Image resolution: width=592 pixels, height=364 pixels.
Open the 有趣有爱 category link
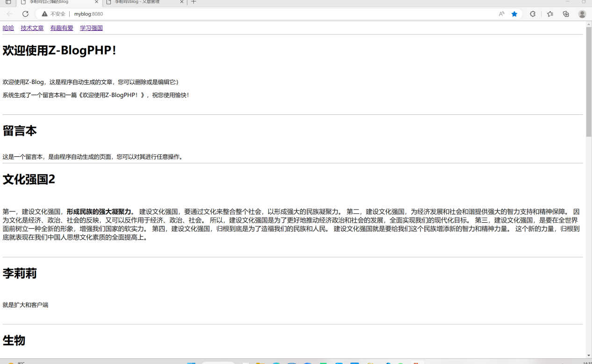pos(62,28)
